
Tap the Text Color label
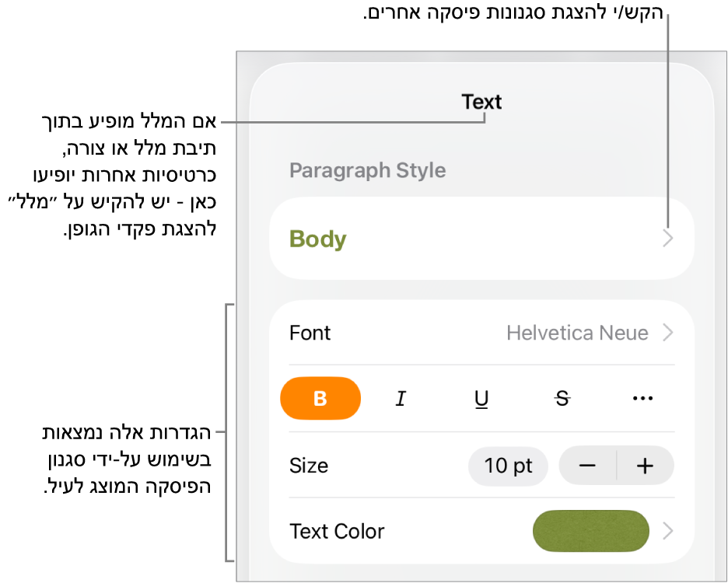pyautogui.click(x=337, y=531)
